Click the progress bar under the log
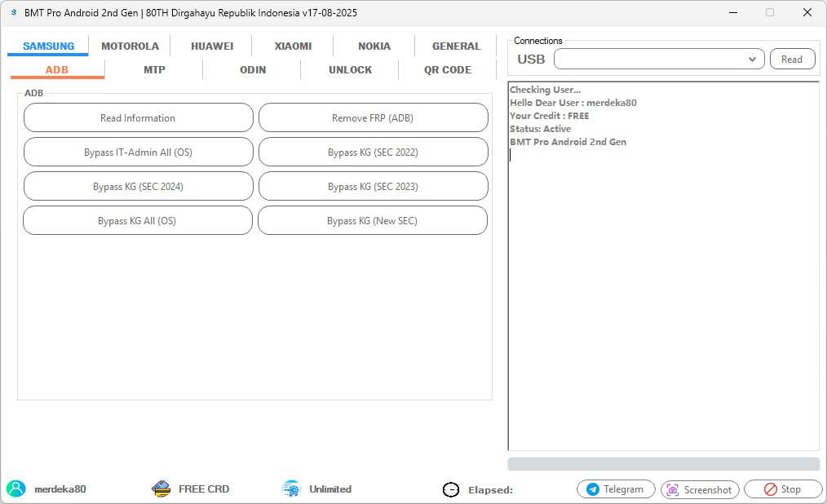Screen dimensions: 827x504 664,464
